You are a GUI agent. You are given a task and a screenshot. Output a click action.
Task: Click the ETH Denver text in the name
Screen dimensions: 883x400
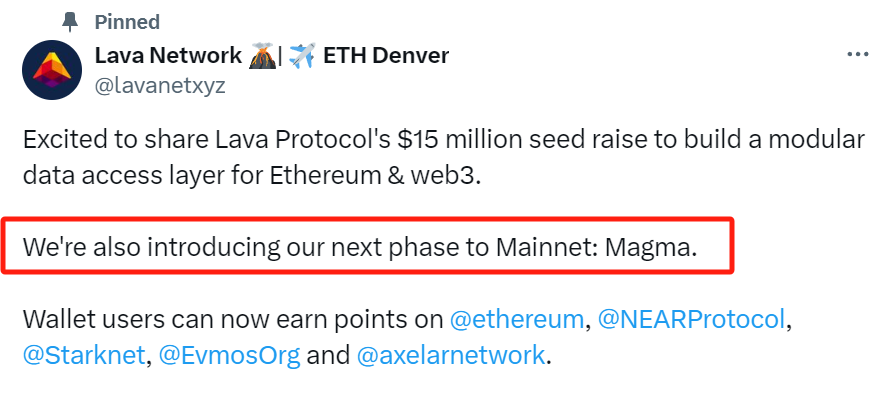(386, 55)
